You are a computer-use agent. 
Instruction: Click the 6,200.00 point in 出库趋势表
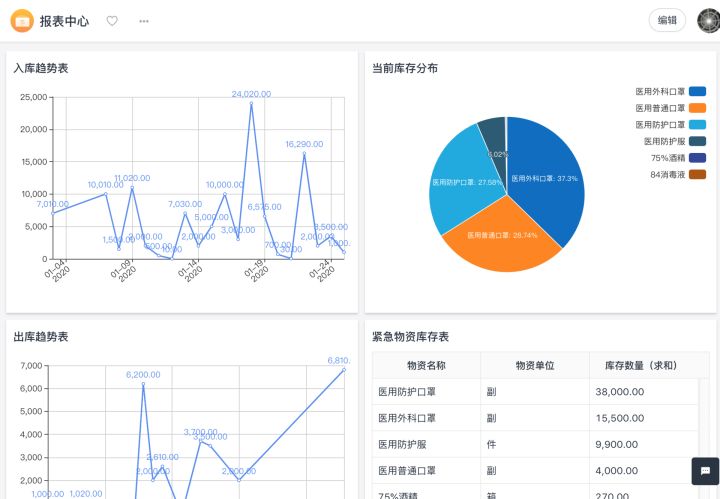[143, 384]
